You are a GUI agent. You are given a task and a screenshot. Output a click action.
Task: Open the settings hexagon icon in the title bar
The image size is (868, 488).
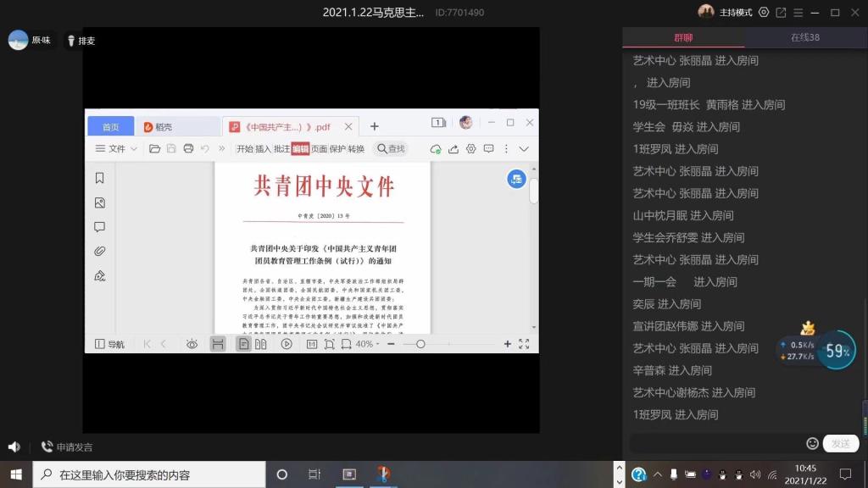pos(764,13)
